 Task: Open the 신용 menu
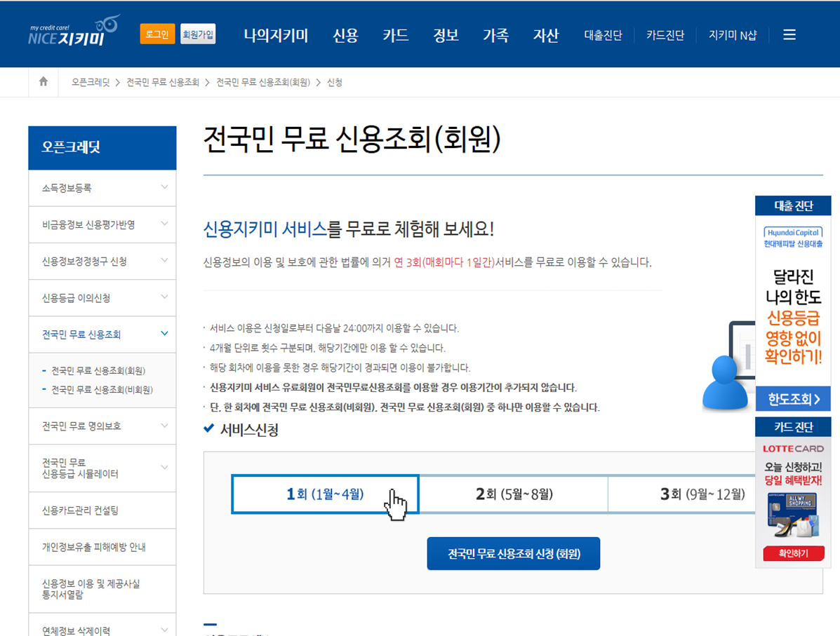345,35
